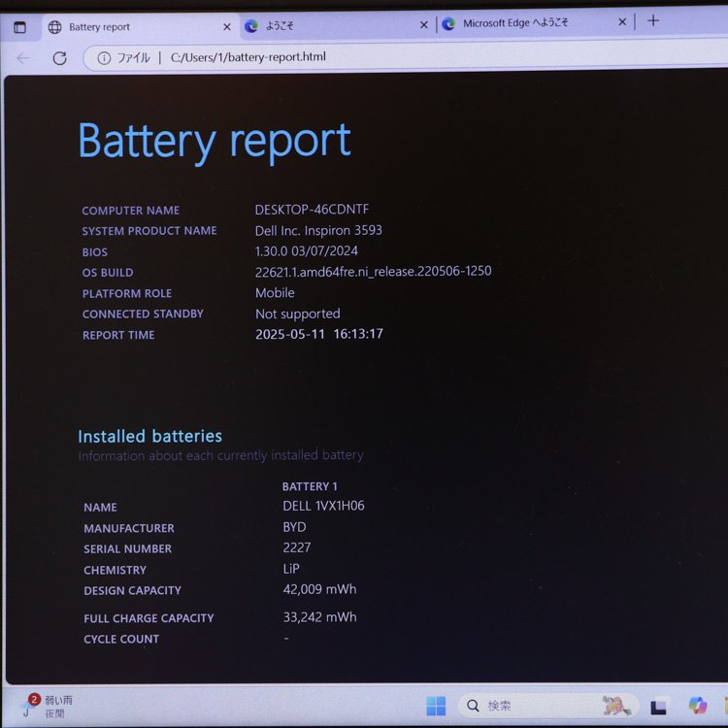The width and height of the screenshot is (728, 728).
Task: Open Task View from the taskbar
Action: pyautogui.click(x=658, y=707)
